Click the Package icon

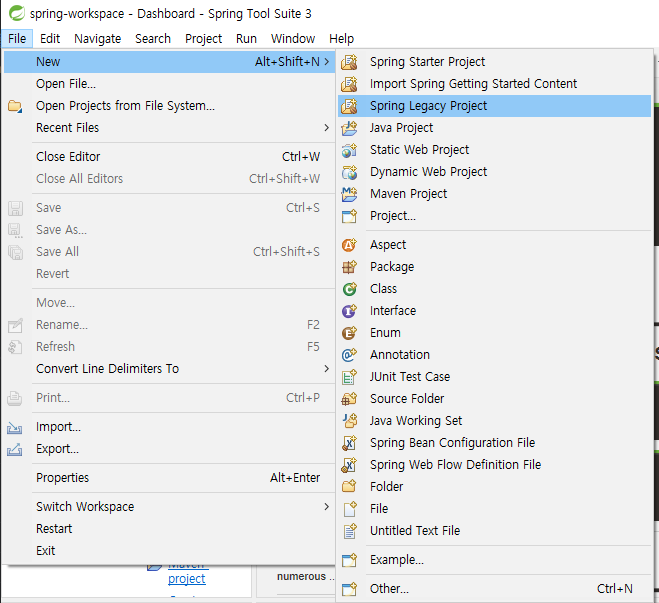[x=349, y=267]
